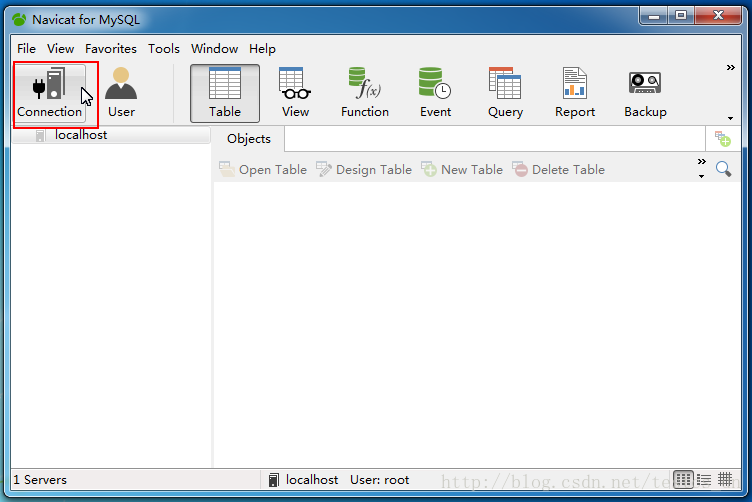Click the Open Table button
752x502 pixels.
[263, 169]
